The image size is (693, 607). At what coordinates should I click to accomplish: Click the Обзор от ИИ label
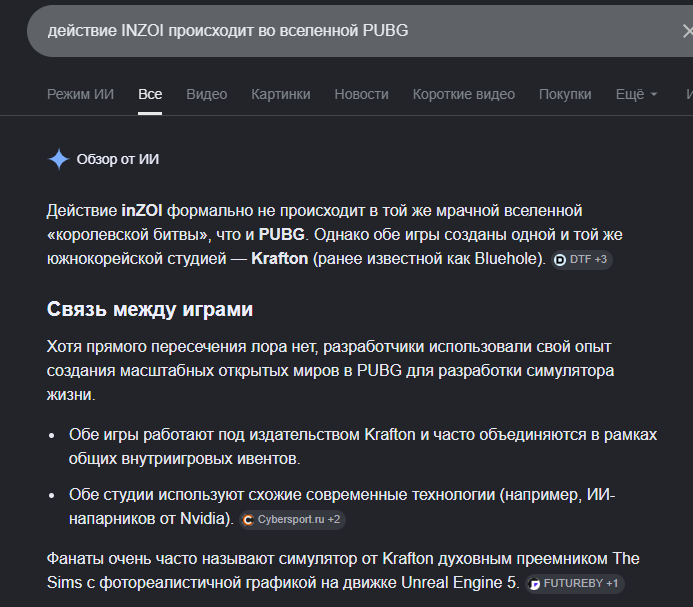click(x=118, y=159)
